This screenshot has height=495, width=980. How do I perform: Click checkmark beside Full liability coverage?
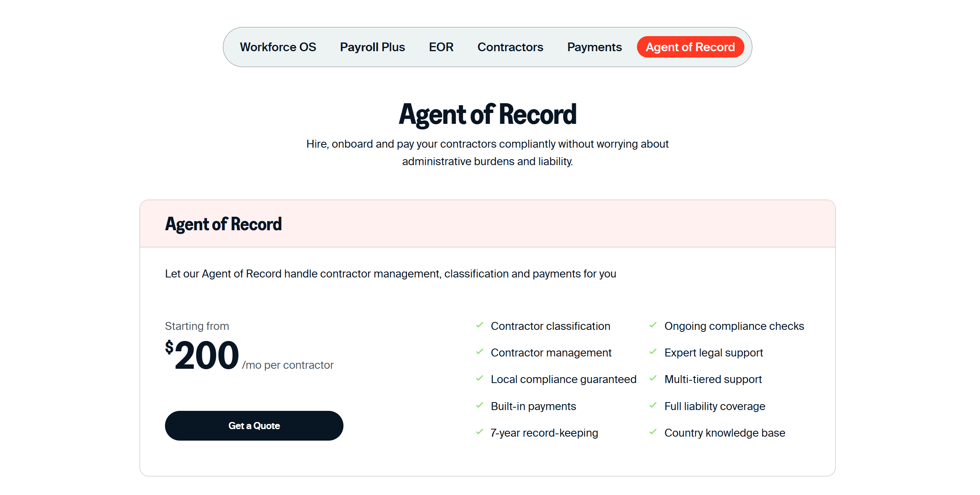[653, 405]
